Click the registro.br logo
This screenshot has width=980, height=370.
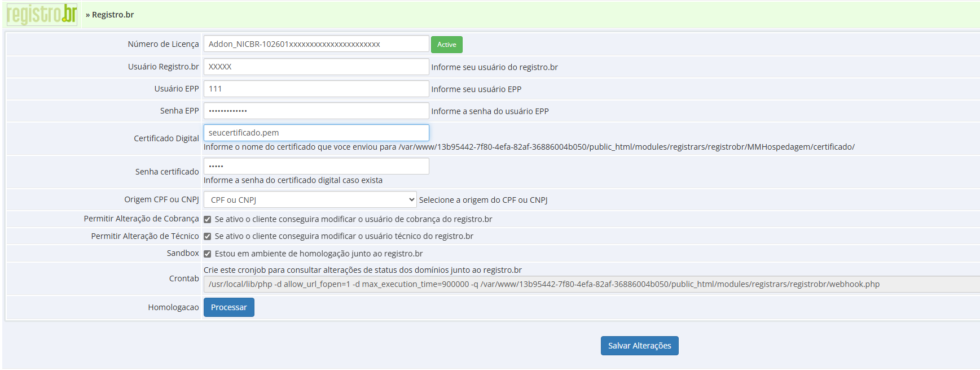click(42, 15)
